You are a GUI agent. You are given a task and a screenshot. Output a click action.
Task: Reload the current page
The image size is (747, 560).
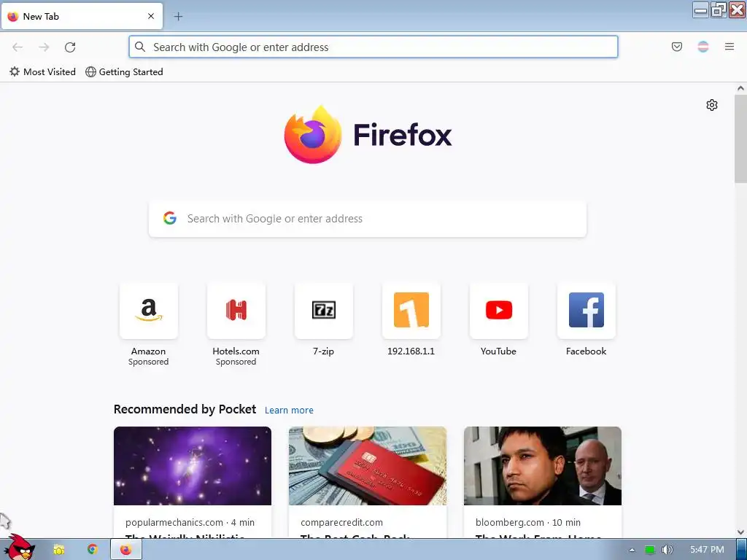70,47
